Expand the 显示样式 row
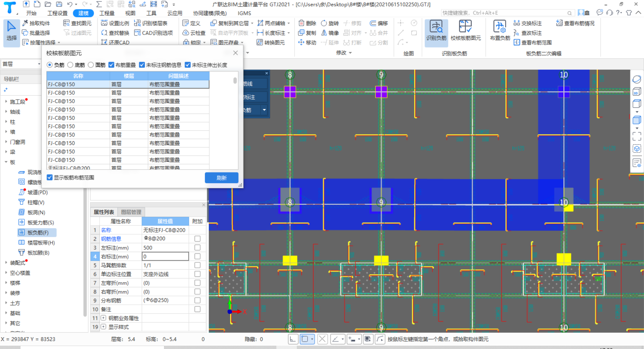Viewport: 644px width, 349px height. click(103, 327)
